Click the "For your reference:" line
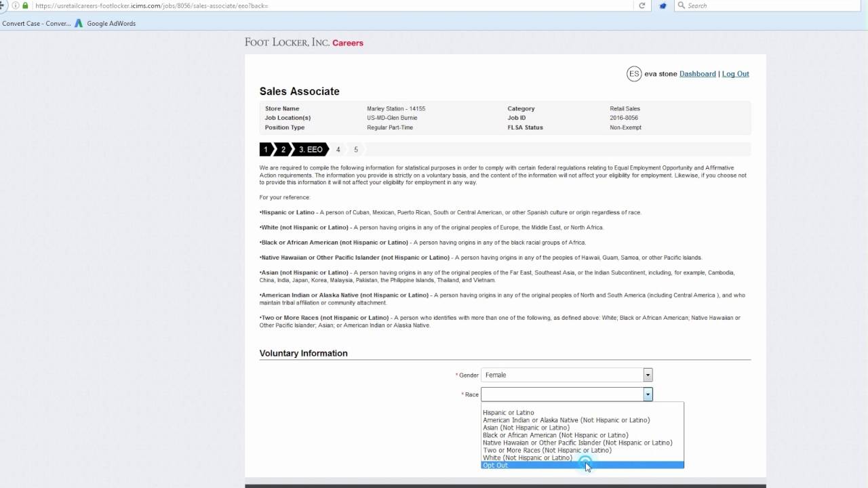Image resolution: width=868 pixels, height=488 pixels. click(x=285, y=197)
